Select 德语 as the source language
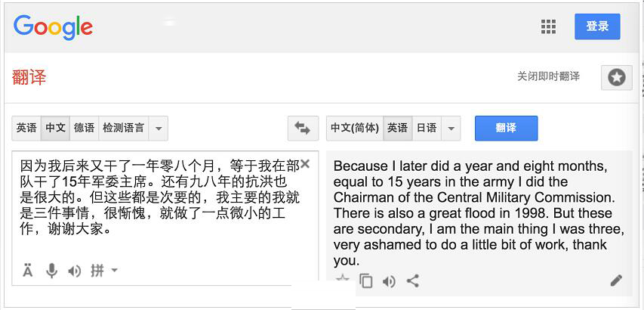This screenshot has width=644, height=310. pos(85,129)
